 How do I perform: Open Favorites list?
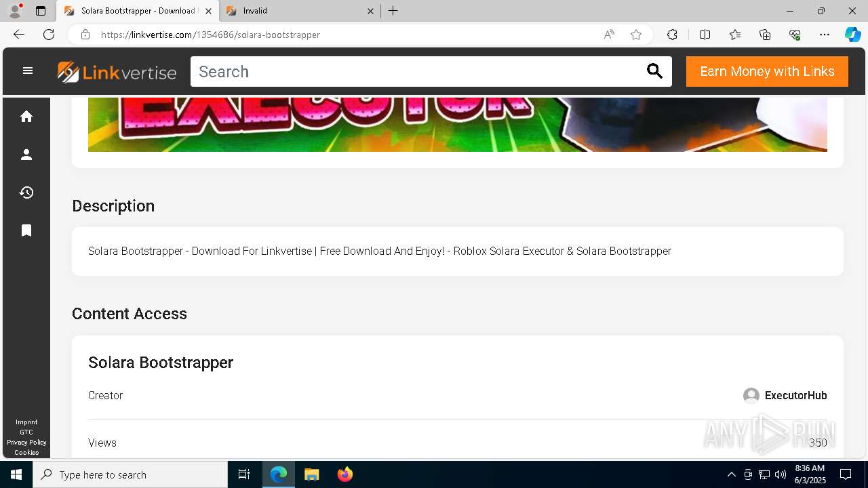coord(735,35)
